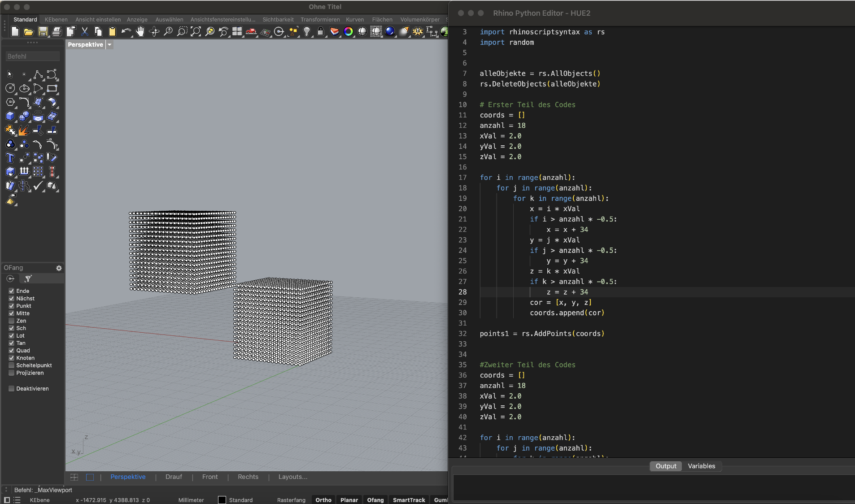Image resolution: width=855 pixels, height=504 pixels.
Task: Open a file using the folder toolbar icon
Action: [x=28, y=31]
